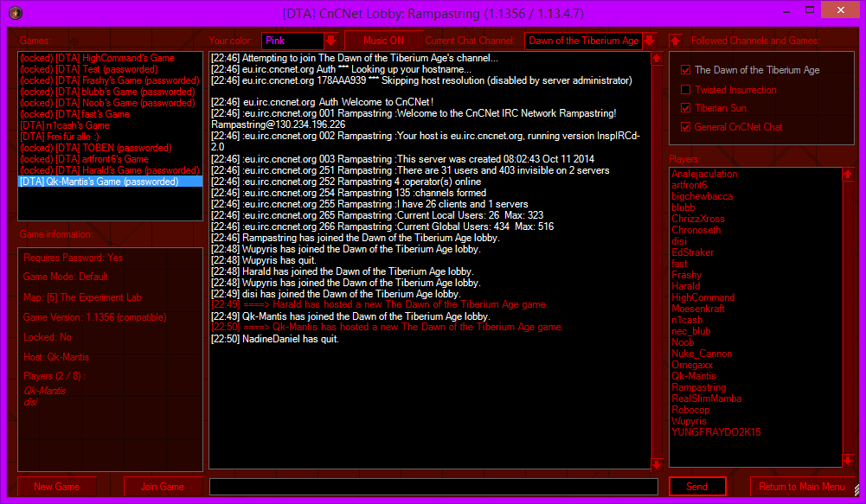Click the chat log scrollbar track
866x504 pixels.
click(x=657, y=261)
